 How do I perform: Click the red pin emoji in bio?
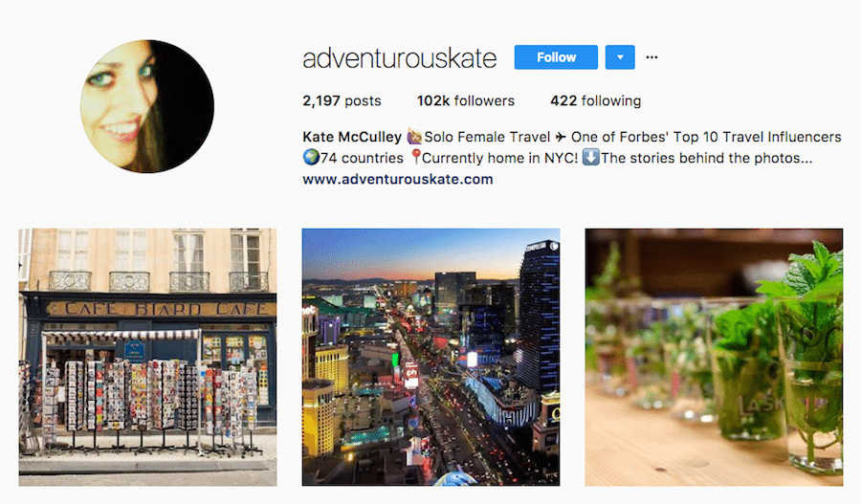(x=416, y=158)
